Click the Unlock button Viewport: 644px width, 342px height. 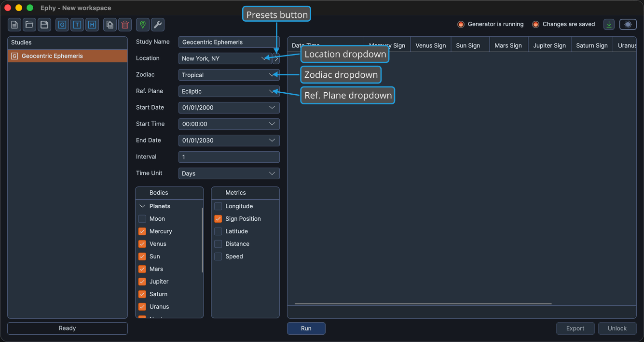(x=617, y=328)
